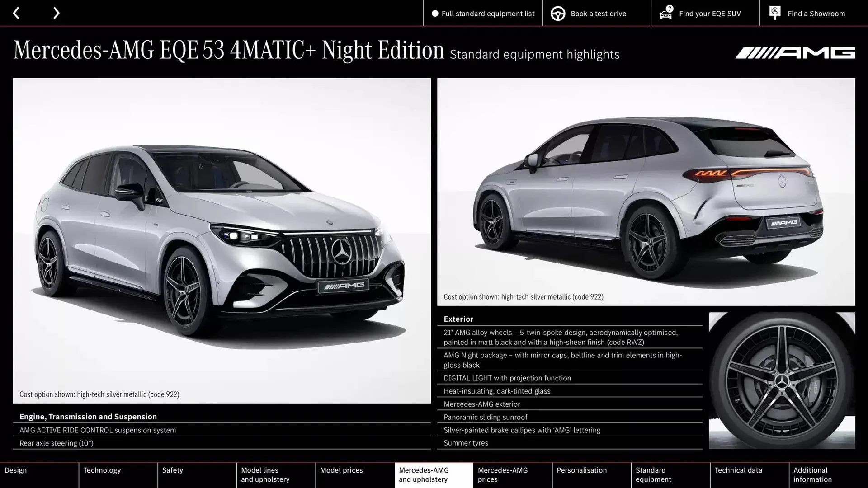The height and width of the screenshot is (488, 868).
Task: Click the Find your EQE SUV car icon
Action: click(666, 13)
